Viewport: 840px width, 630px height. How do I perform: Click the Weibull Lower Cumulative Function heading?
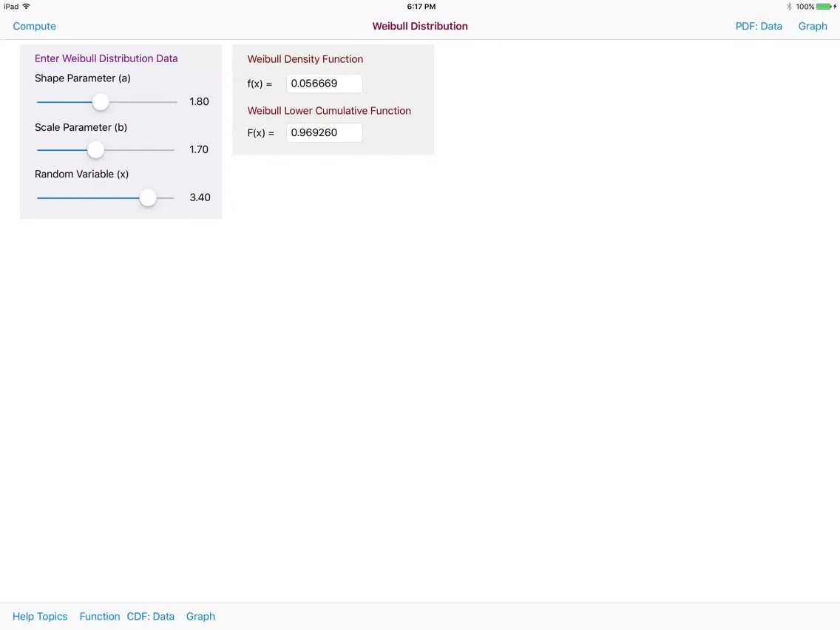pos(329,111)
